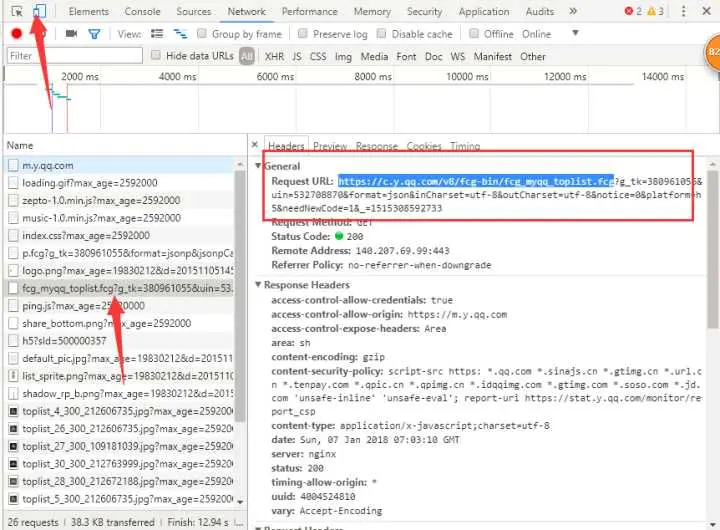The height and width of the screenshot is (530, 720).
Task: Click the request list scrollbar down arrow
Action: [x=240, y=502]
